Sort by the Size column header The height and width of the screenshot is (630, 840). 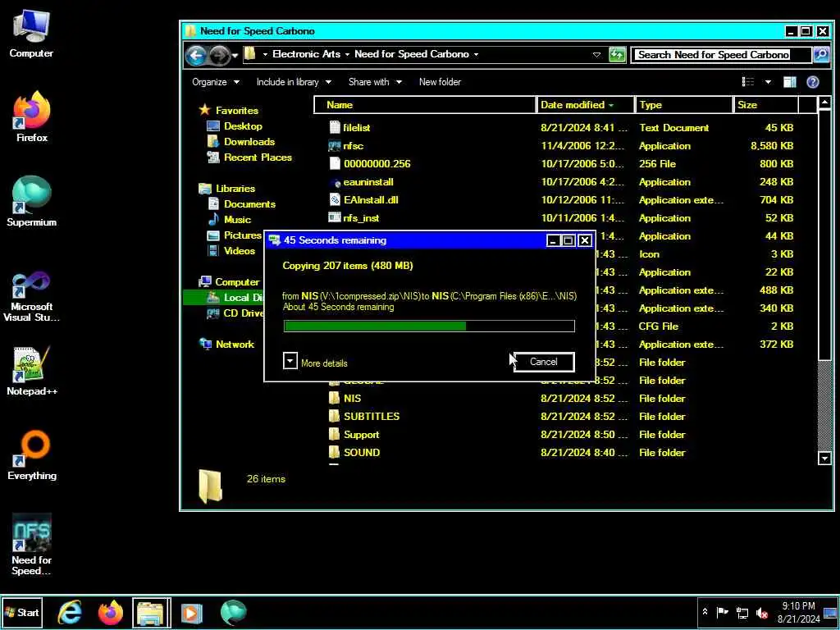765,105
